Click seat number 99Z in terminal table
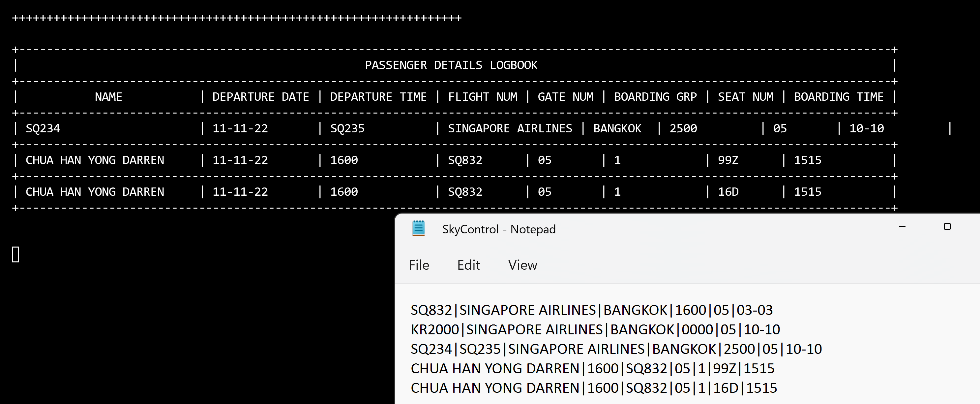The width and height of the screenshot is (980, 404). coord(728,160)
